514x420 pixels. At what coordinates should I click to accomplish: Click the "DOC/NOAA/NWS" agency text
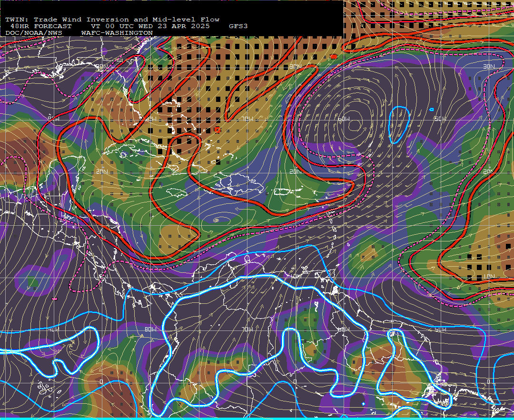(x=34, y=33)
